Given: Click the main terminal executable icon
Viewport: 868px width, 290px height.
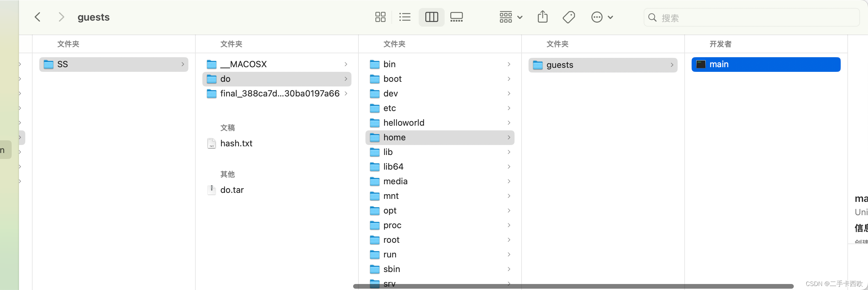Looking at the screenshot, I should click(x=701, y=64).
